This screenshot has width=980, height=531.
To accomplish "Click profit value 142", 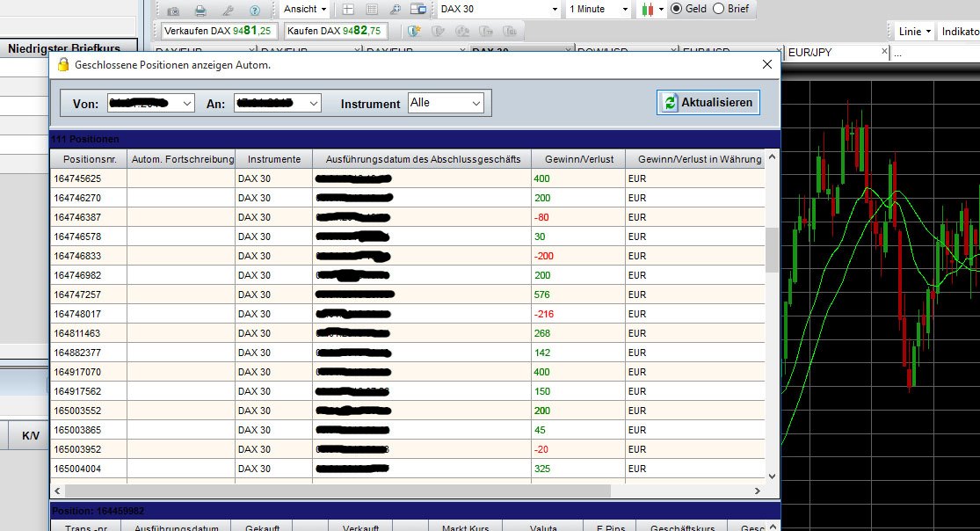I will tap(542, 353).
